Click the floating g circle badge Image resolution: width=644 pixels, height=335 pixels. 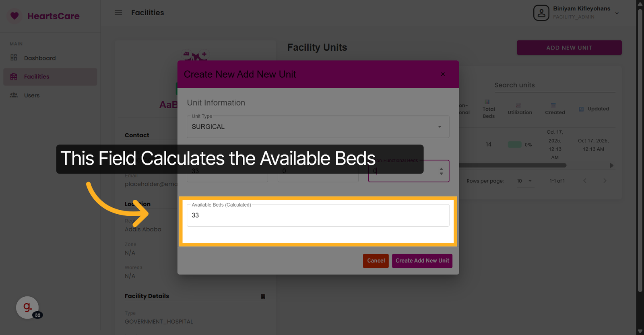point(27,307)
